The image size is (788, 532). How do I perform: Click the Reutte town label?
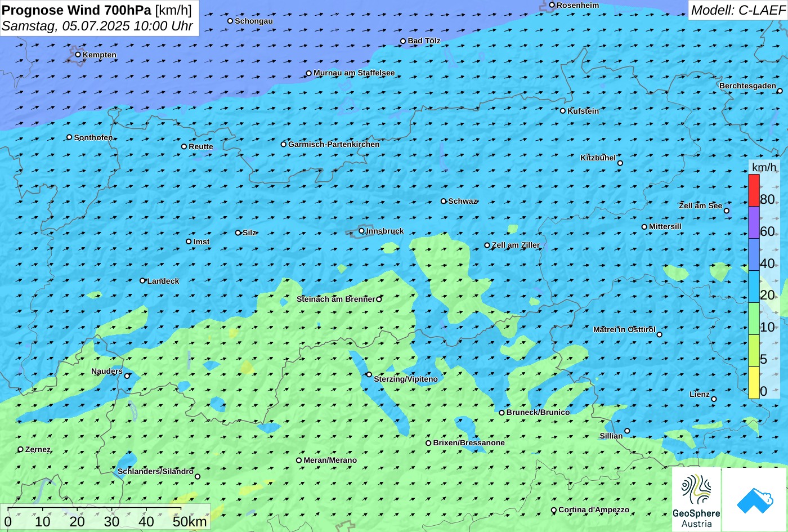[201, 146]
